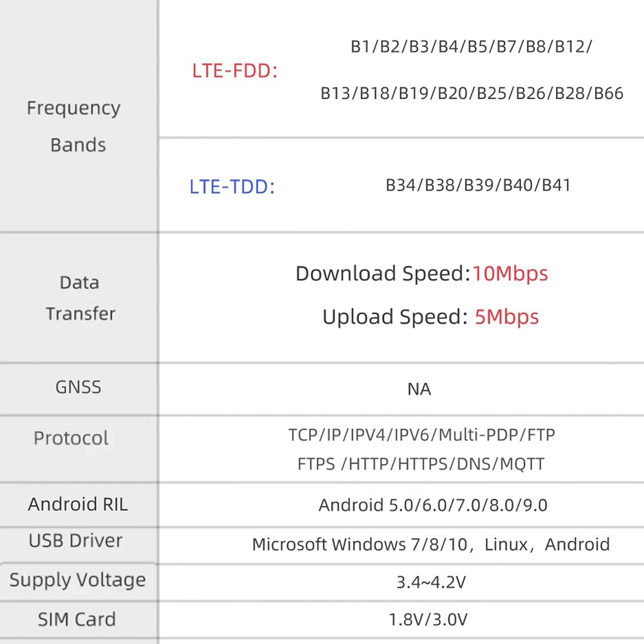Image resolution: width=644 pixels, height=644 pixels.
Task: Select the FTPS/HTTP/HTTPS/DNS/MQTT line
Action: point(421,464)
